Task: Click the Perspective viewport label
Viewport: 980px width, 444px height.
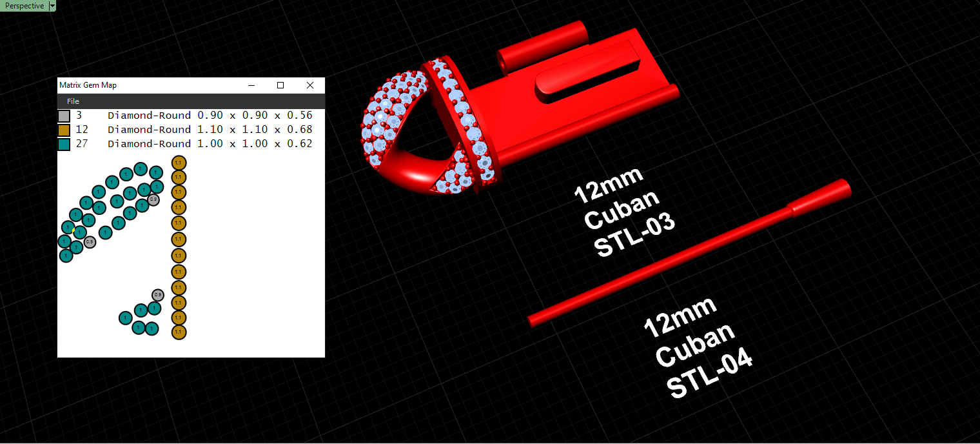Action: (24, 6)
